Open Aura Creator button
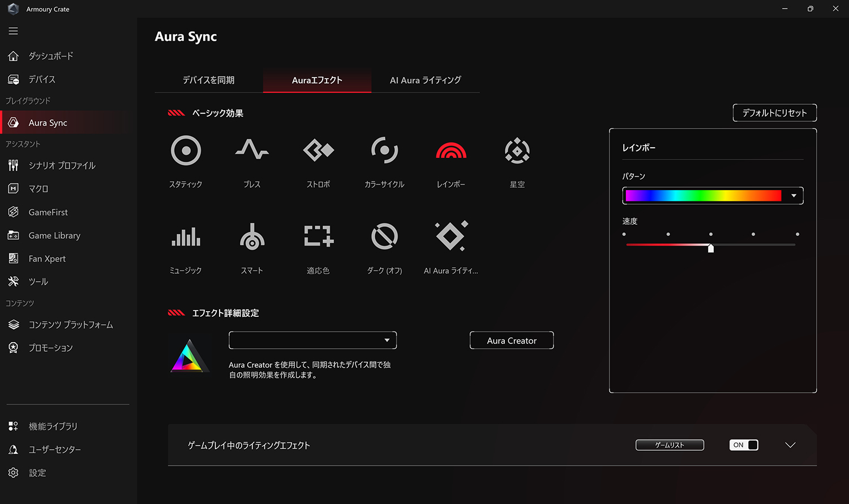 pyautogui.click(x=512, y=341)
